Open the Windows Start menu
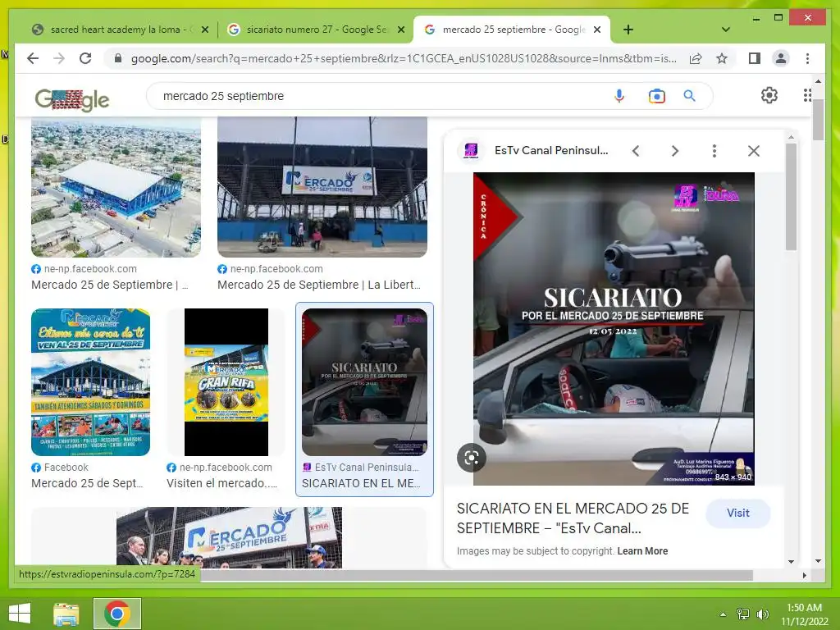Screen dimensions: 840x630 (20, 614)
